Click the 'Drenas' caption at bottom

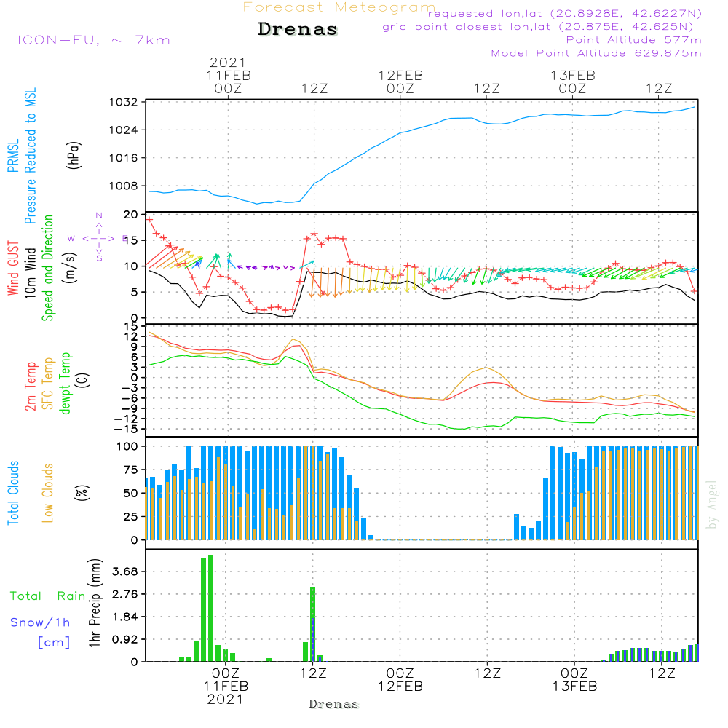[x=333, y=704]
